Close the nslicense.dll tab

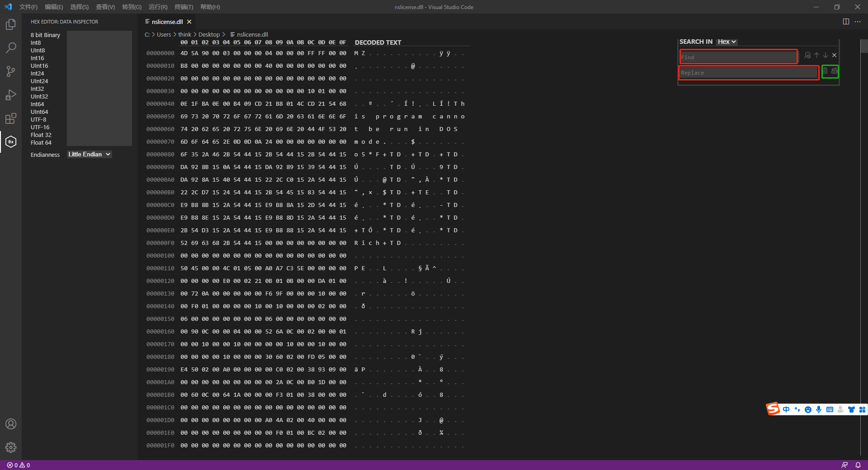coord(189,22)
